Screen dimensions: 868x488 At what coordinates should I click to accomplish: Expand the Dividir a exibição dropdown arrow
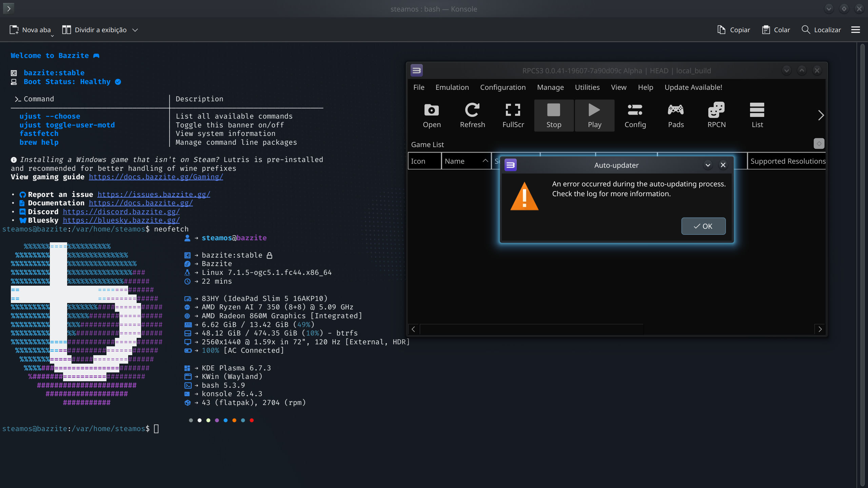pyautogui.click(x=135, y=30)
